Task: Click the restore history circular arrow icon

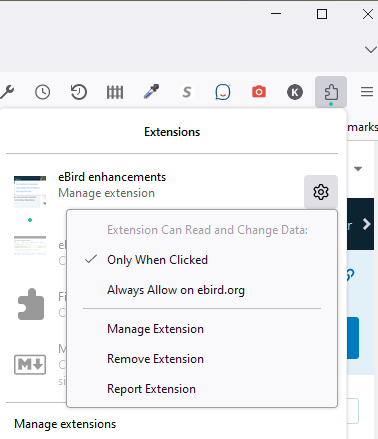Action: pos(79,92)
